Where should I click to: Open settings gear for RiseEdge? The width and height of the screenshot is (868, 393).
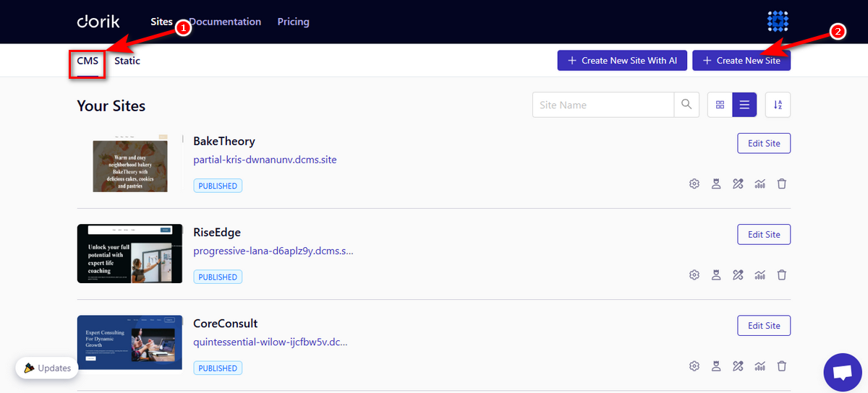694,275
